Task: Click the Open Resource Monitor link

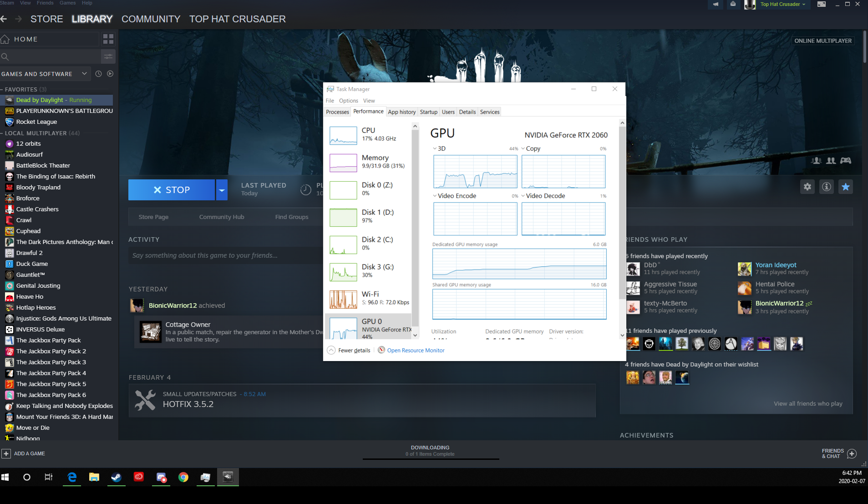Action: [x=415, y=350]
